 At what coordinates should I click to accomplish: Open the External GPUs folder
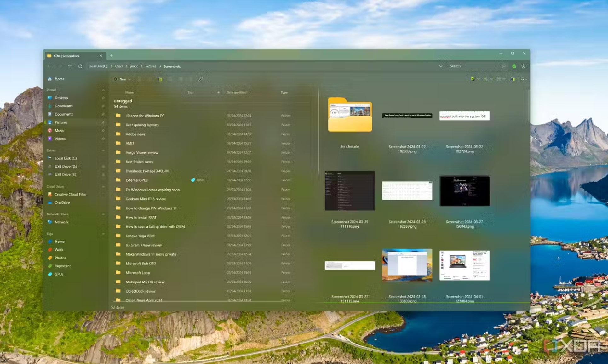tap(136, 180)
